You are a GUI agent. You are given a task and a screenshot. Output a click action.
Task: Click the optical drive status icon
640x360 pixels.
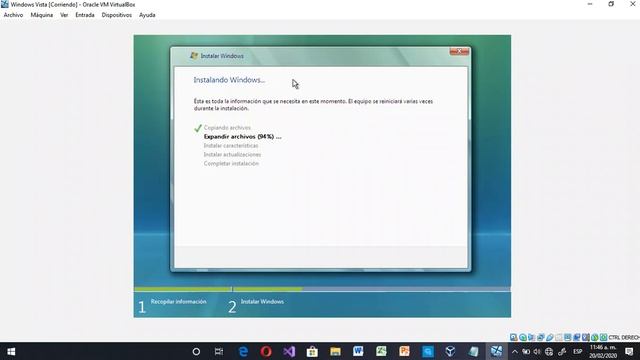tap(523, 337)
